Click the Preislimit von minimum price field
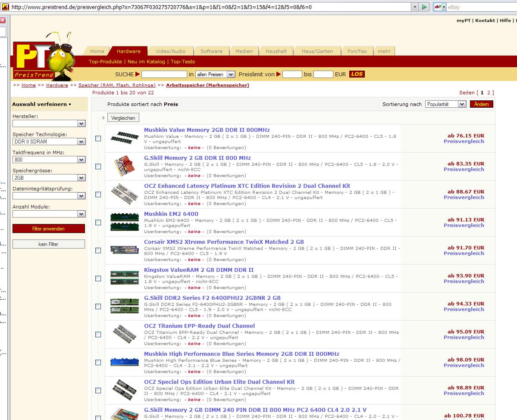Viewport: 517px width, 420px height. pyautogui.click(x=292, y=75)
